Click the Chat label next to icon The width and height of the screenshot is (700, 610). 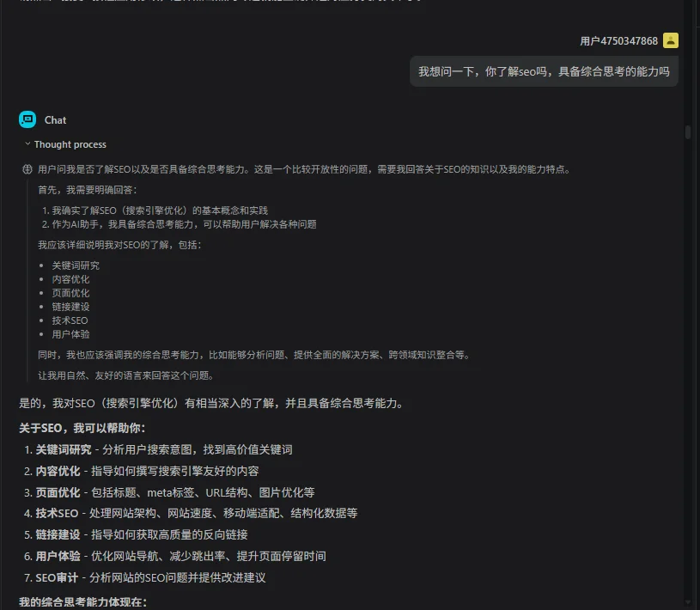tap(55, 120)
